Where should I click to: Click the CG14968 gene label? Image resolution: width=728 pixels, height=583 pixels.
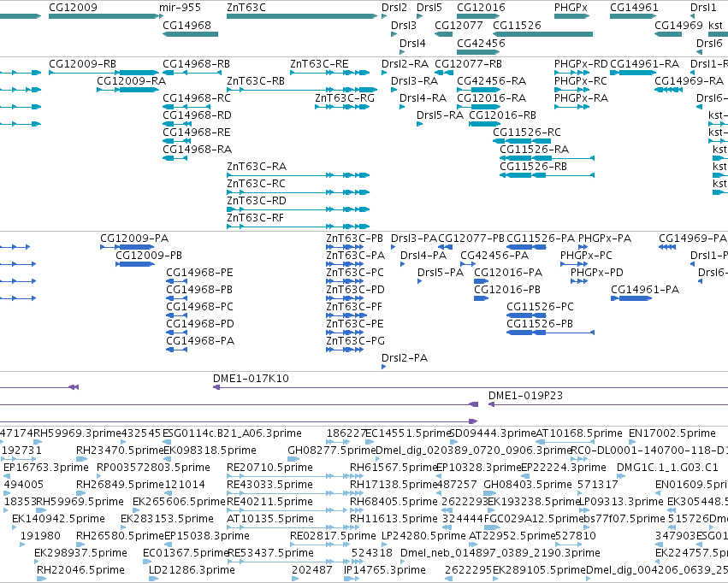click(186, 25)
